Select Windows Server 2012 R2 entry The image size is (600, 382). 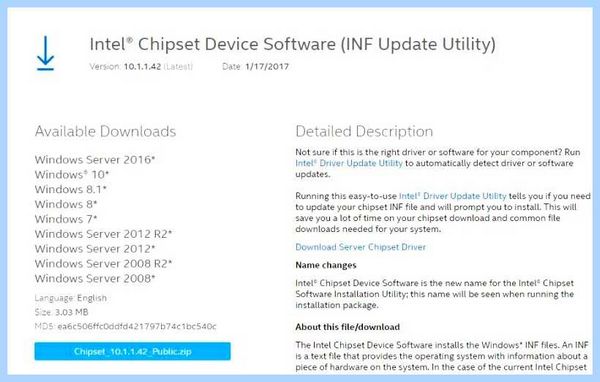click(103, 234)
